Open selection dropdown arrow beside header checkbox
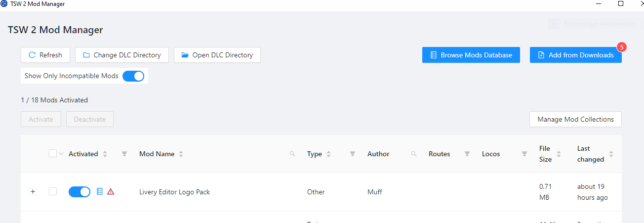Viewport: 644px width, 223px height. point(61,154)
